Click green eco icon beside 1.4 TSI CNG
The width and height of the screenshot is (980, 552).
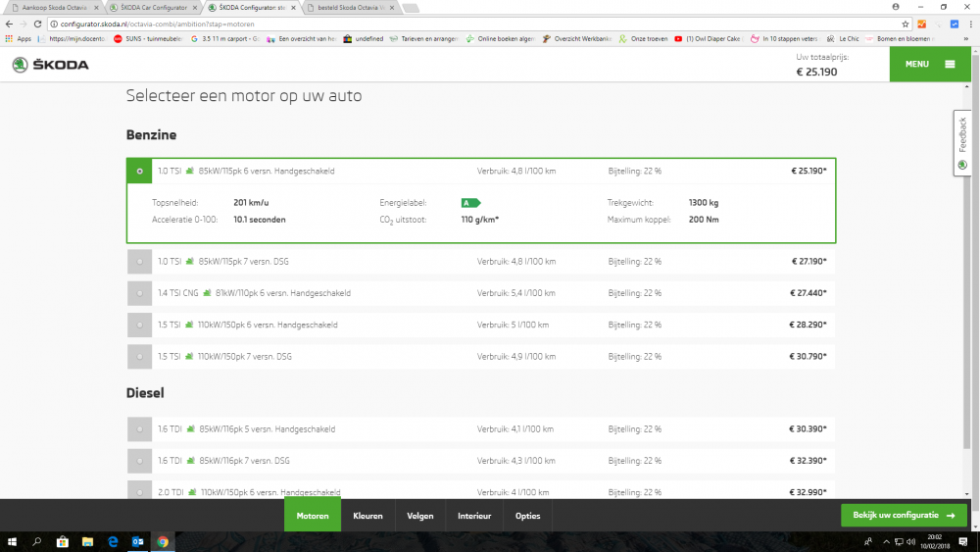point(207,292)
